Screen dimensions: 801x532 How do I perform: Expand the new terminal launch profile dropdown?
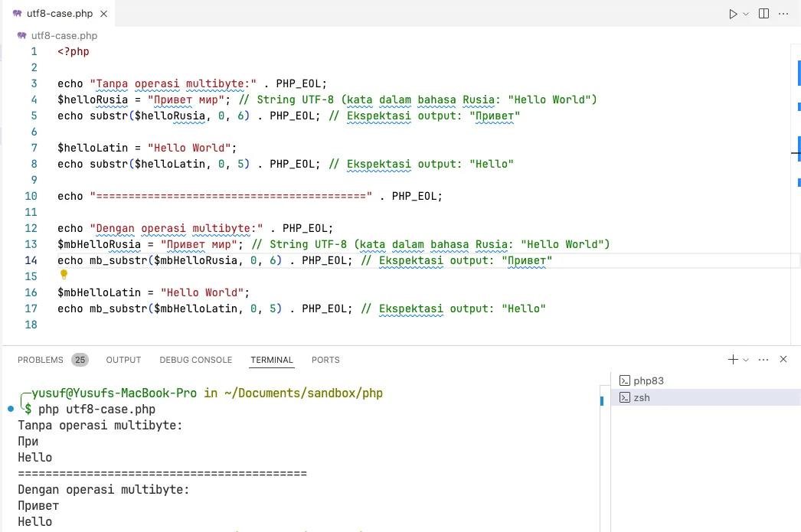click(x=746, y=360)
